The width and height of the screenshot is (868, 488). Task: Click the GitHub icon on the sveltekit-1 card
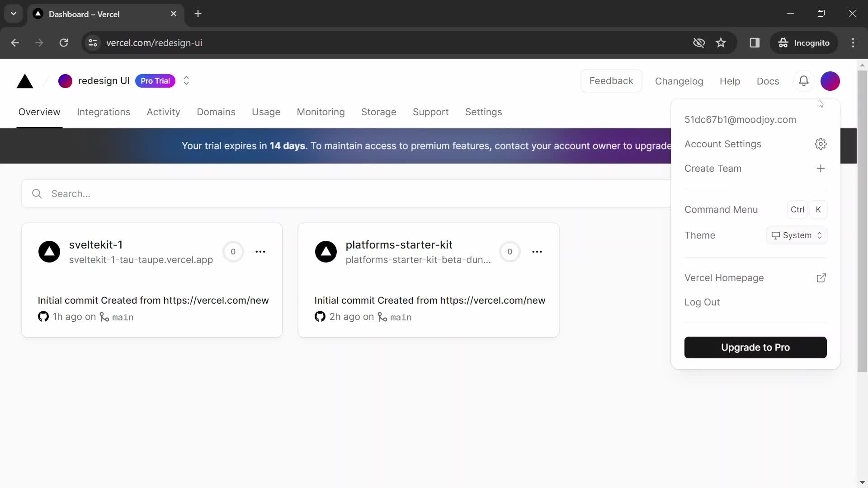43,317
